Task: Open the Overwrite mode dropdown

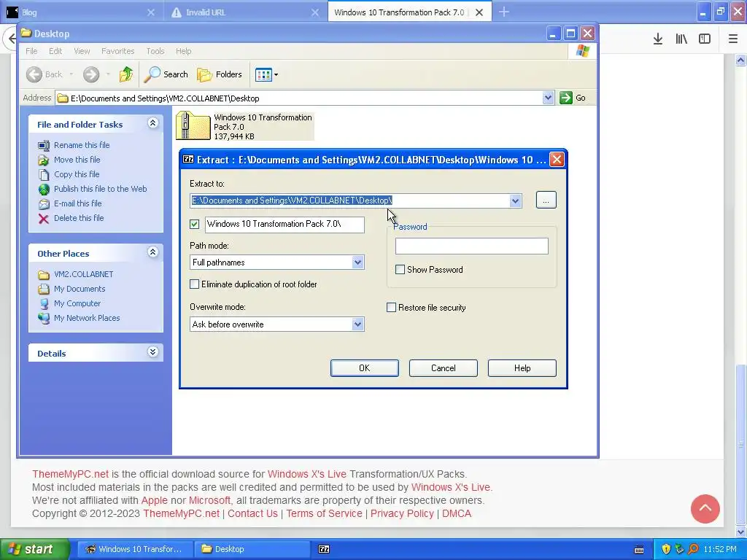Action: pos(357,324)
